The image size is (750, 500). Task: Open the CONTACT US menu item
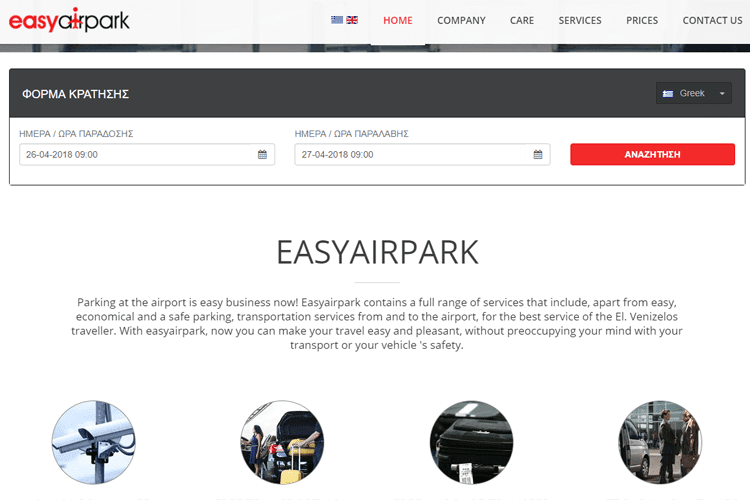coord(712,21)
